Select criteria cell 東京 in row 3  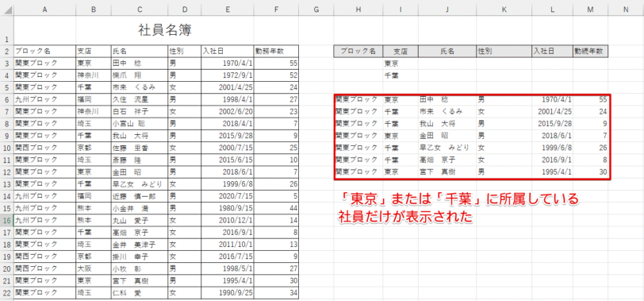[401, 64]
